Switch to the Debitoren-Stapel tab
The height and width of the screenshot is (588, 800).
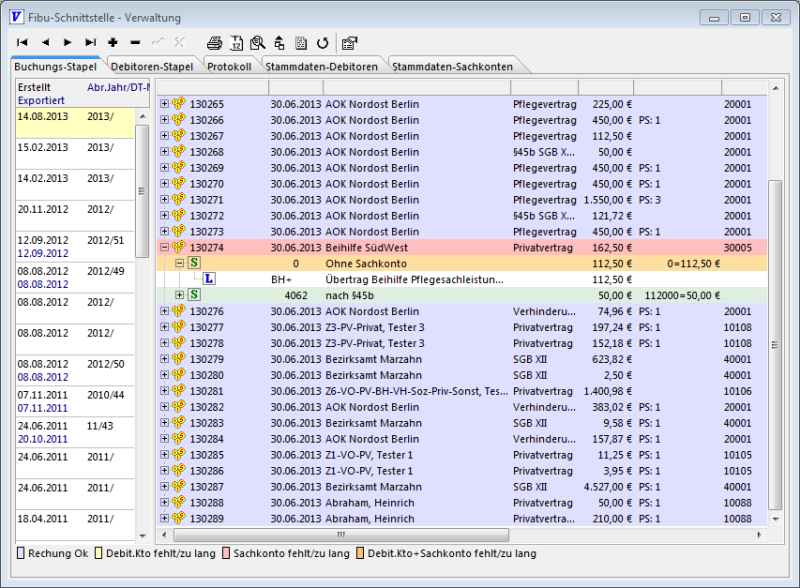[x=152, y=67]
